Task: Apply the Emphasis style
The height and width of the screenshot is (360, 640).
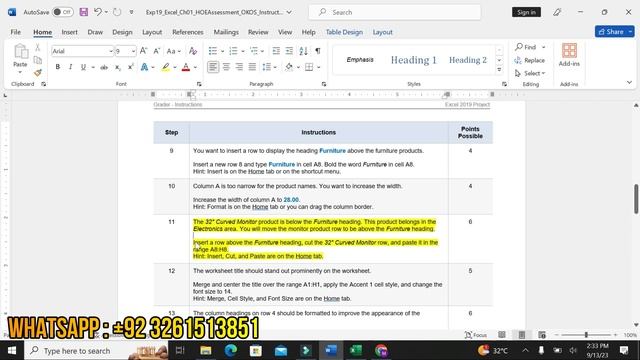Action: pyautogui.click(x=360, y=60)
